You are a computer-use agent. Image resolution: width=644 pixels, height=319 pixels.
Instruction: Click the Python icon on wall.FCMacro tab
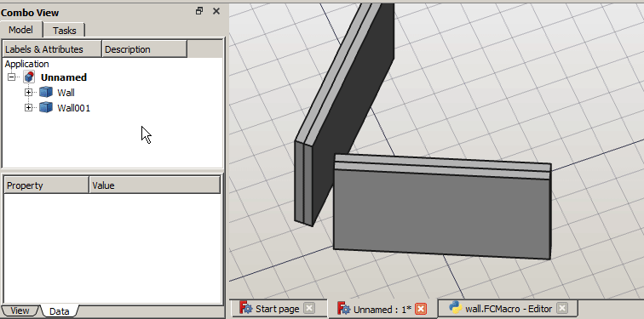point(456,308)
